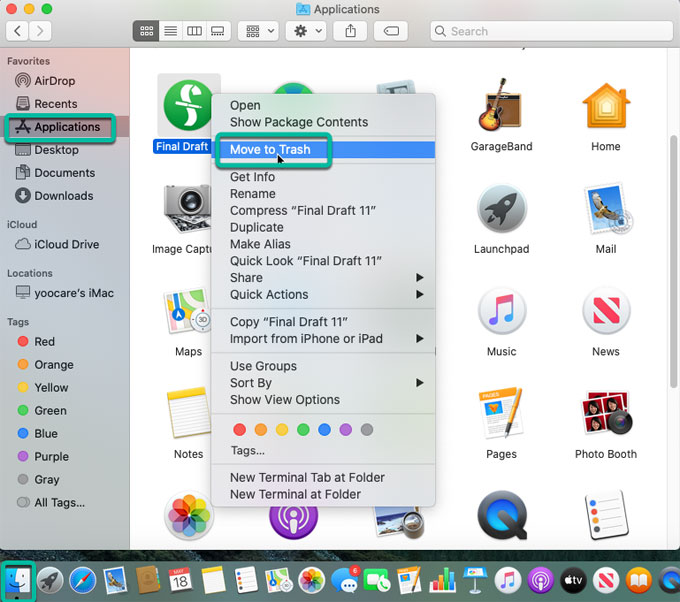This screenshot has width=680, height=602.
Task: Choose Duplicate in the context menu
Action: coord(323,228)
